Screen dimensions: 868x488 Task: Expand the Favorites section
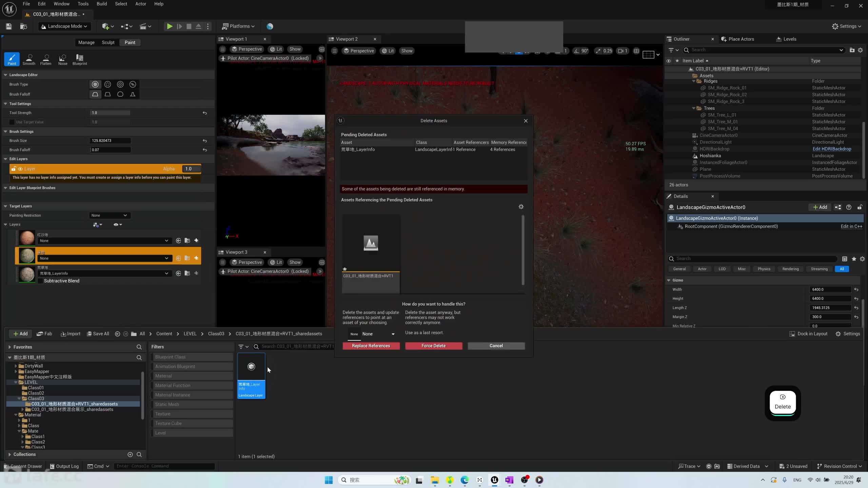9,347
